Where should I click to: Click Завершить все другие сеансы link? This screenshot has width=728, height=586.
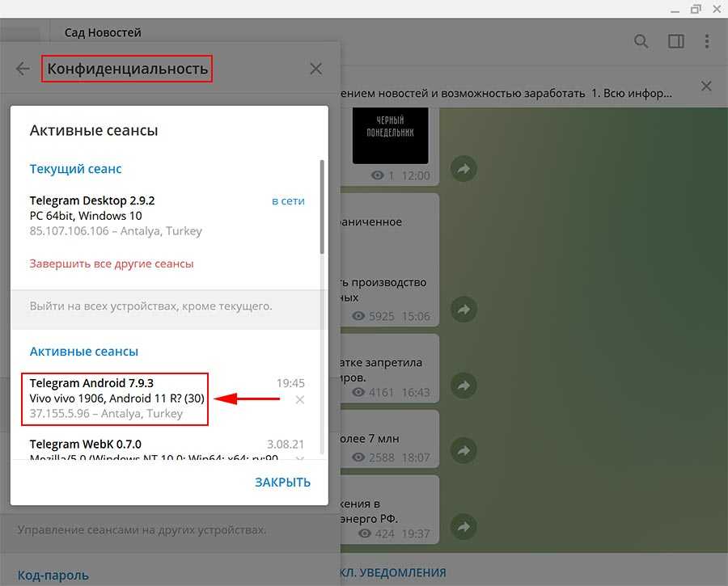(x=112, y=263)
